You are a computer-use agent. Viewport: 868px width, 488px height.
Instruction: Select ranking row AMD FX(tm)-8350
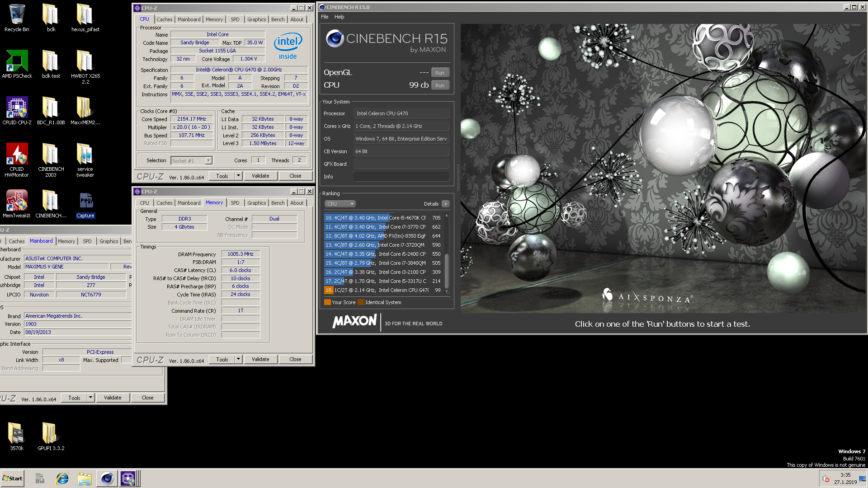(x=383, y=236)
